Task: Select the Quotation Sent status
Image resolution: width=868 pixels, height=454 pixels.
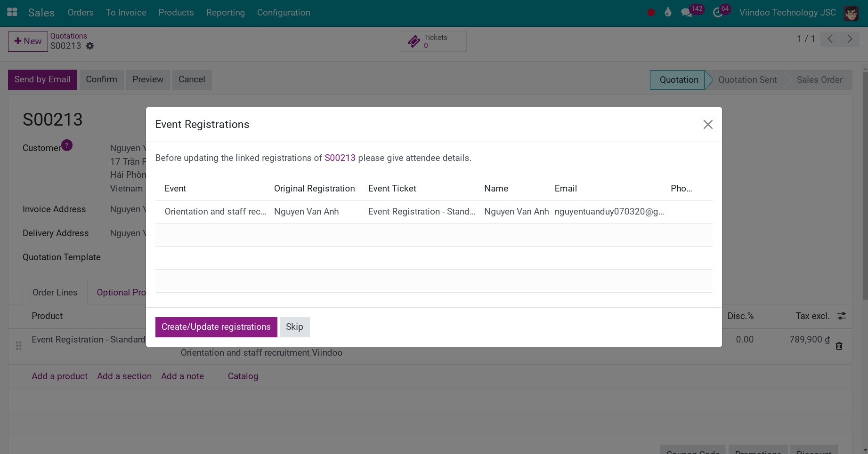Action: pyautogui.click(x=747, y=80)
